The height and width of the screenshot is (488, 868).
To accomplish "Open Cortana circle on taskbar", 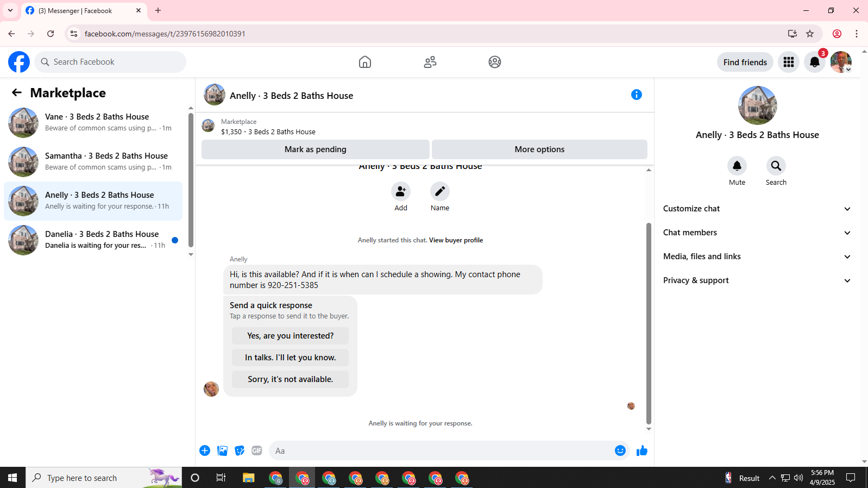I will (195, 478).
